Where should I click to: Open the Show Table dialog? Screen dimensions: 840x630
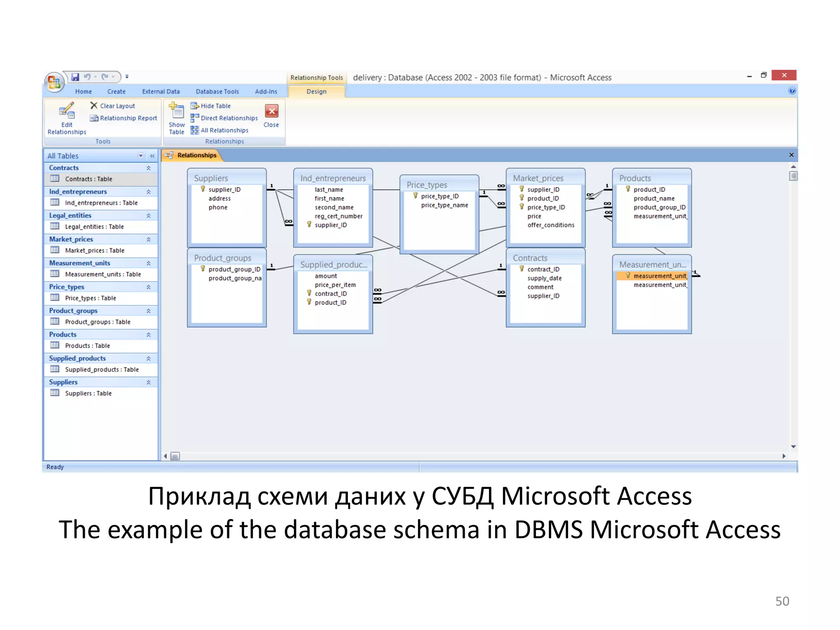pyautogui.click(x=177, y=119)
